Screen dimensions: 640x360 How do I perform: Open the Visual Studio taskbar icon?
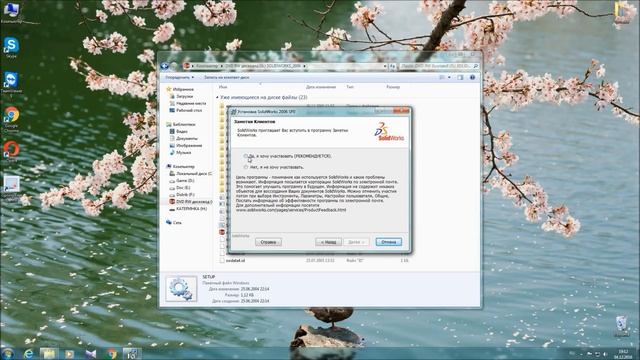[x=91, y=353]
